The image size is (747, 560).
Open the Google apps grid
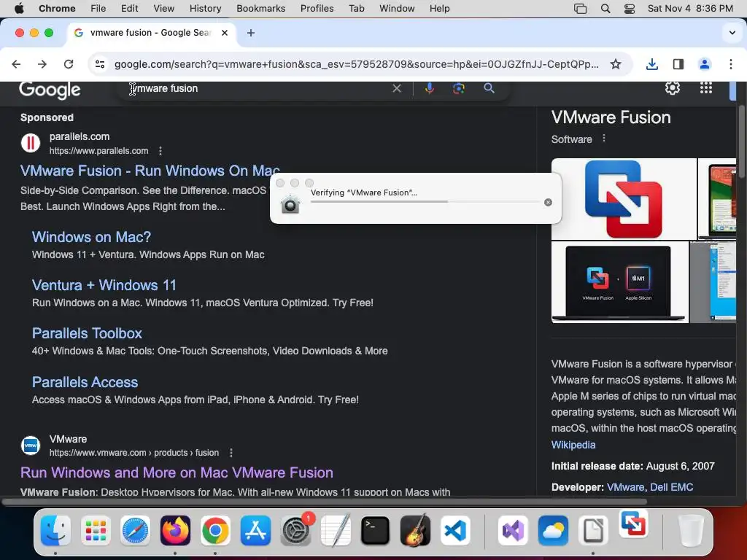705,87
